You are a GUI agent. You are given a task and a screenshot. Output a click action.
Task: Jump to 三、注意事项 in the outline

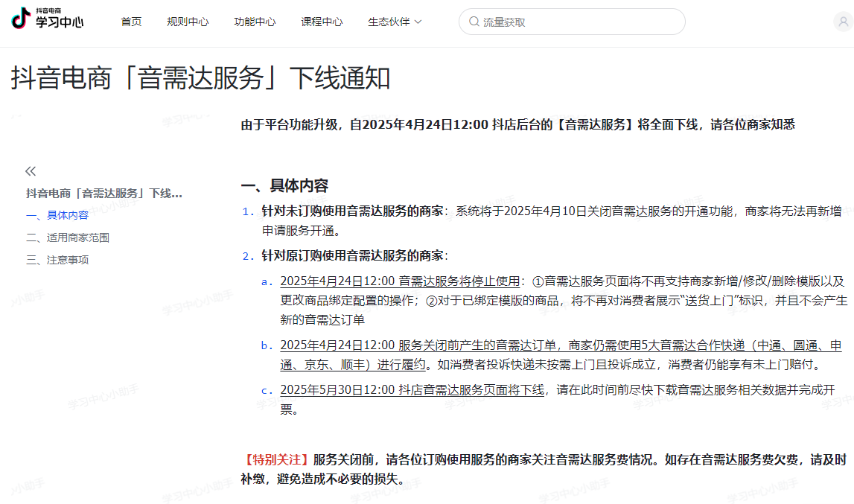[57, 260]
